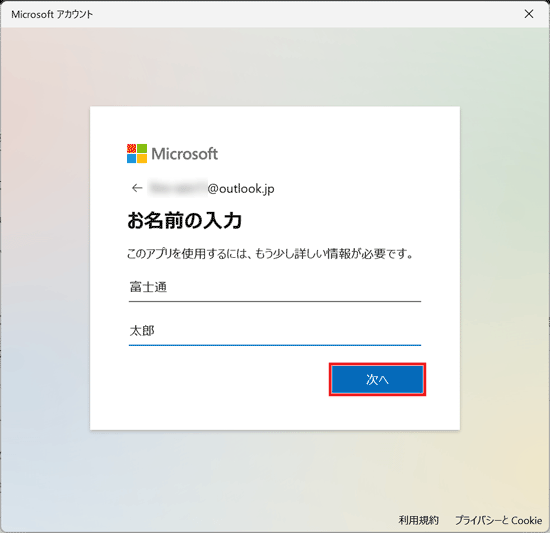Click the back arrow beside the email

tap(137, 188)
